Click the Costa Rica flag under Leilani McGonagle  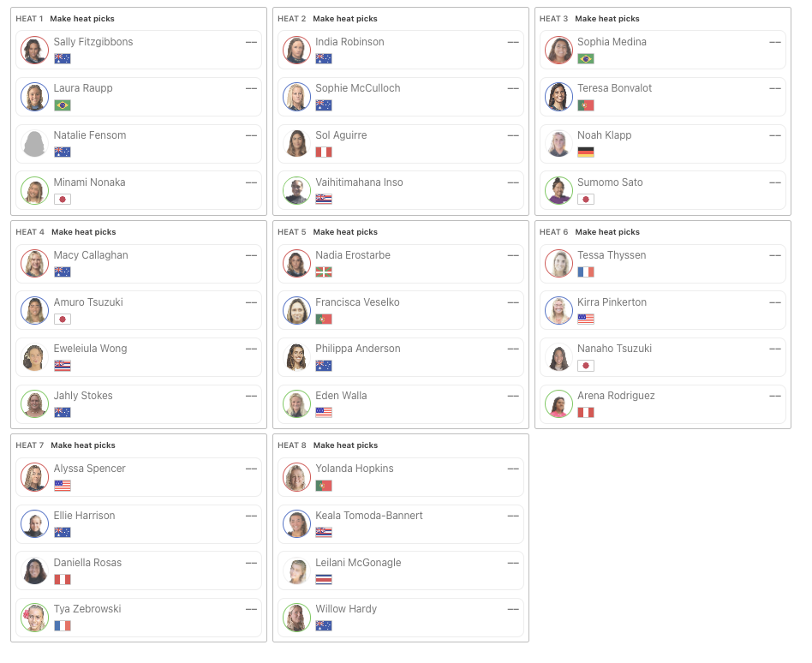pyautogui.click(x=324, y=579)
